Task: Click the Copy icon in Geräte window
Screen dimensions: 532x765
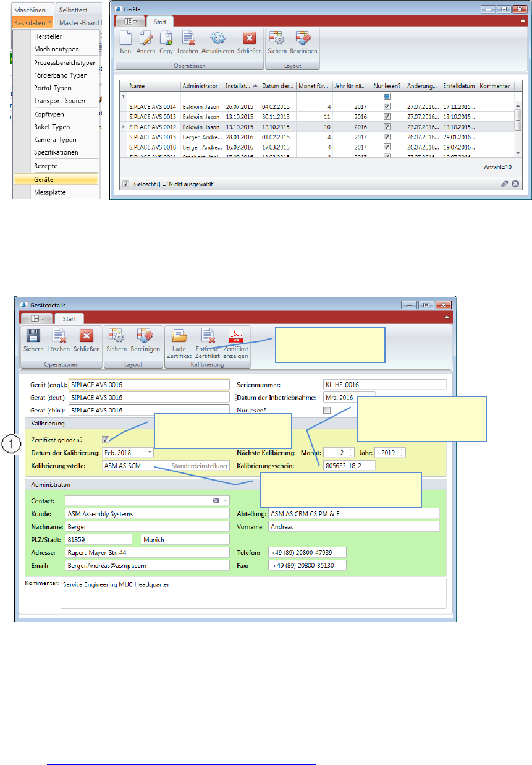Action: tap(166, 40)
